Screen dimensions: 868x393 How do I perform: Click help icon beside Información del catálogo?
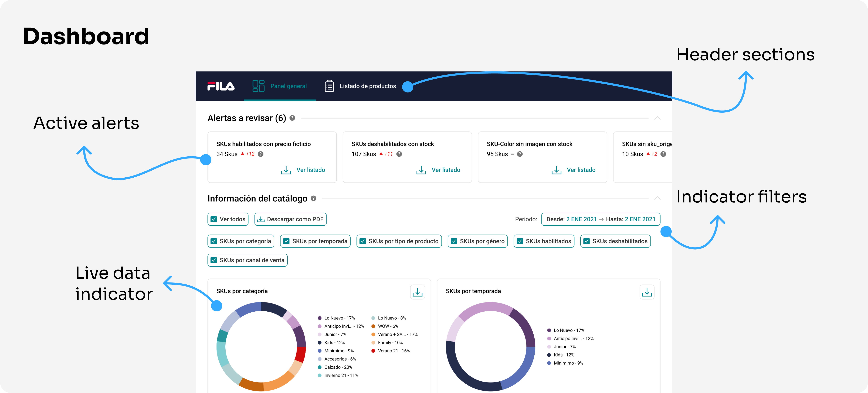(313, 198)
